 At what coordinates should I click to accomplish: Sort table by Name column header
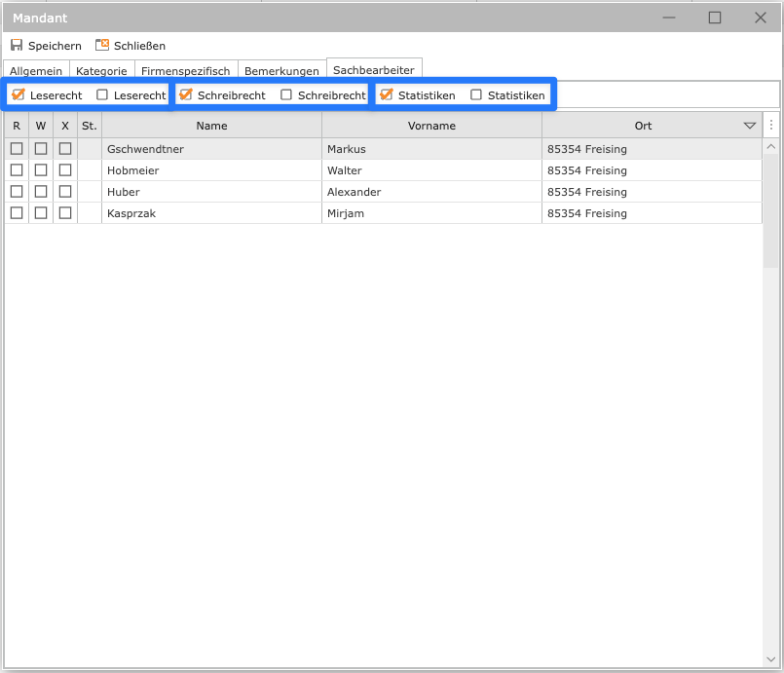211,126
